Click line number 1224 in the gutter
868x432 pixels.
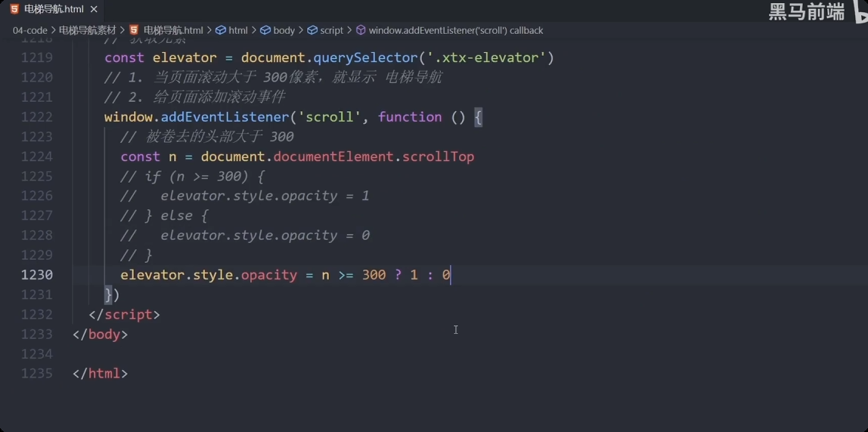pyautogui.click(x=37, y=156)
